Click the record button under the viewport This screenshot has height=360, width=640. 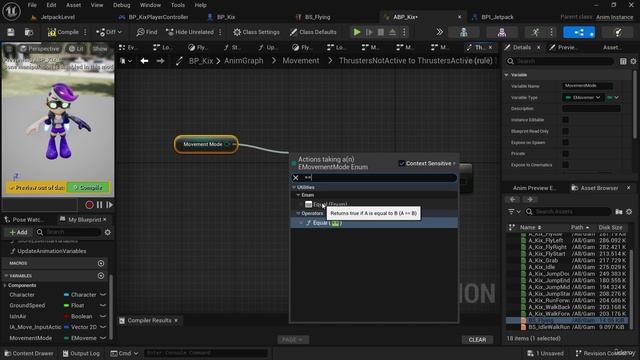(x=89, y=205)
